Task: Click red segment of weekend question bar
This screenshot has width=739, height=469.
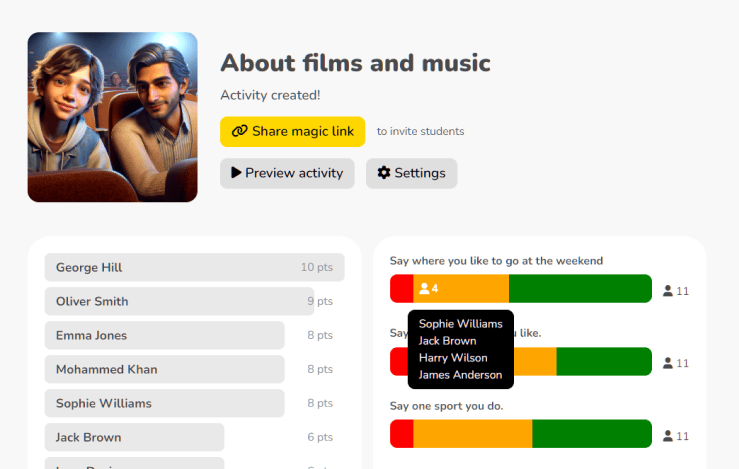Action: pyautogui.click(x=401, y=289)
